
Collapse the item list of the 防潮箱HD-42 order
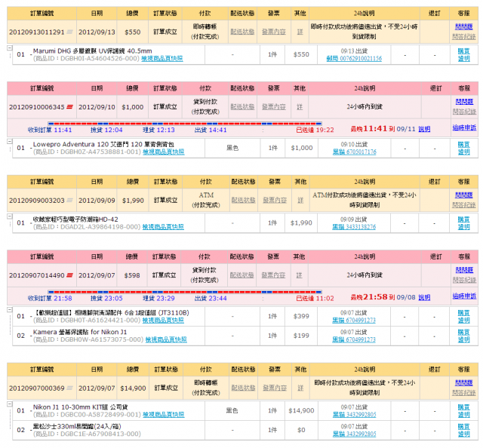click(x=10, y=216)
